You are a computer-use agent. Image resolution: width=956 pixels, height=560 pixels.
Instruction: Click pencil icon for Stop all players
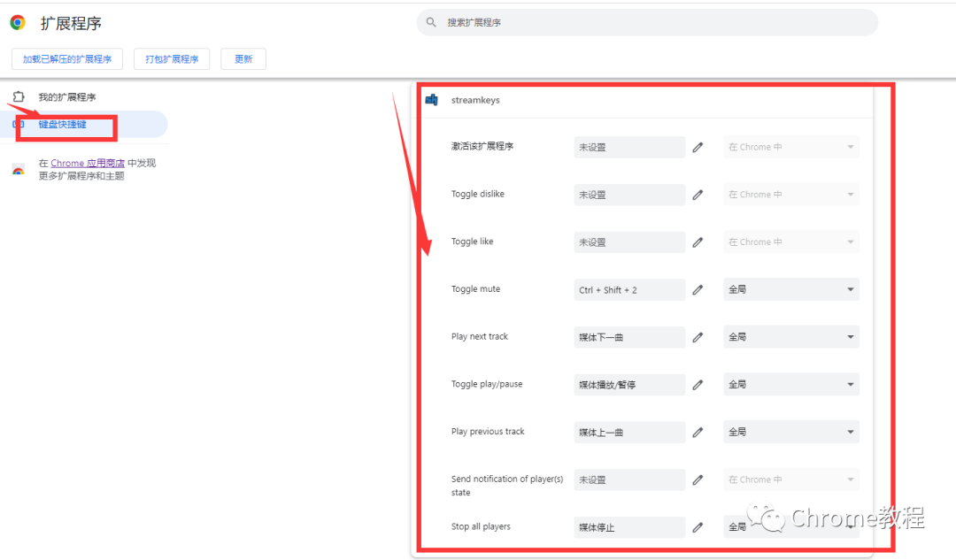coord(698,527)
